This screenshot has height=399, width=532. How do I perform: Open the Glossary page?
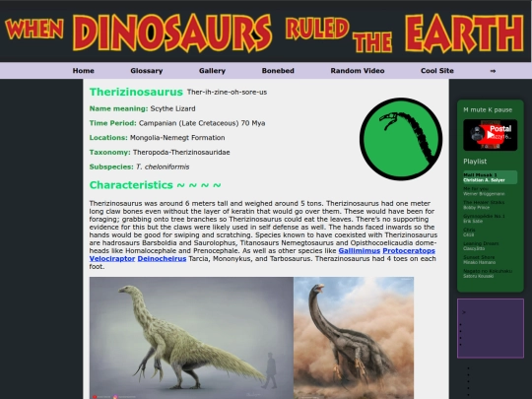coord(147,71)
